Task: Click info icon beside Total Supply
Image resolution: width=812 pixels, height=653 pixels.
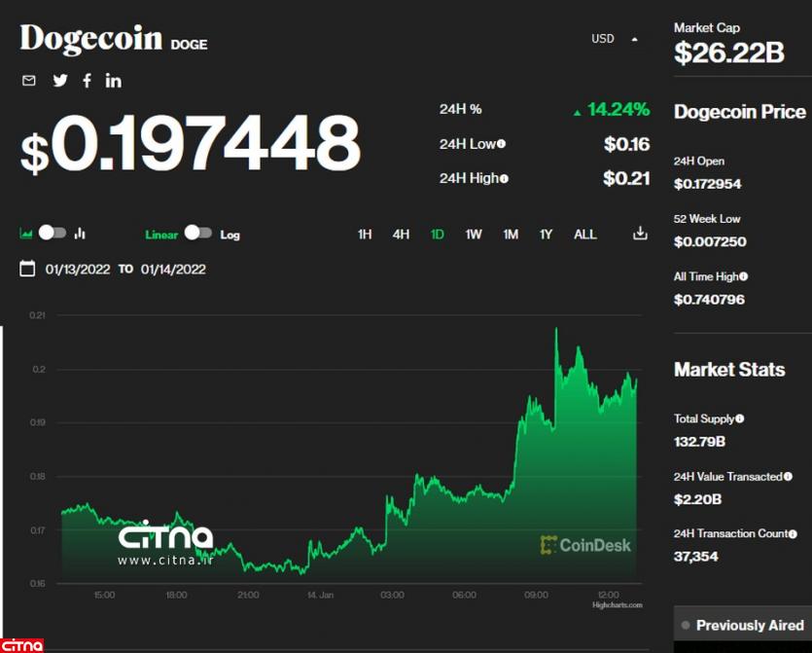Action: point(740,418)
